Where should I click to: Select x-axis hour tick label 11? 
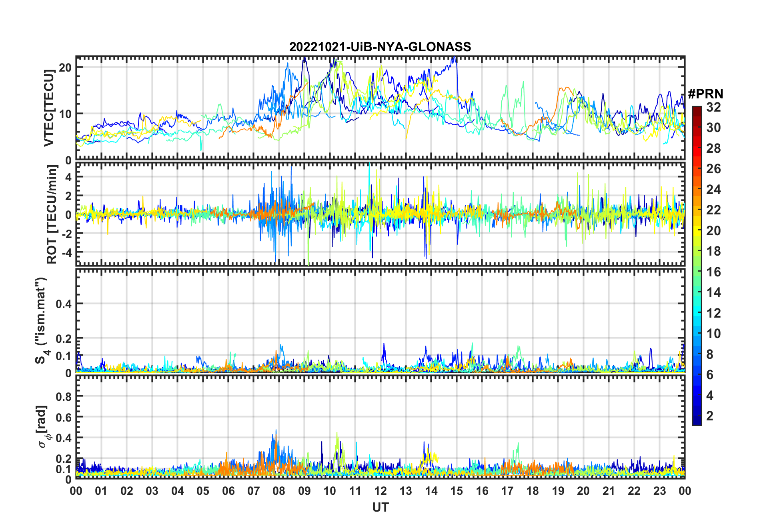click(x=355, y=491)
